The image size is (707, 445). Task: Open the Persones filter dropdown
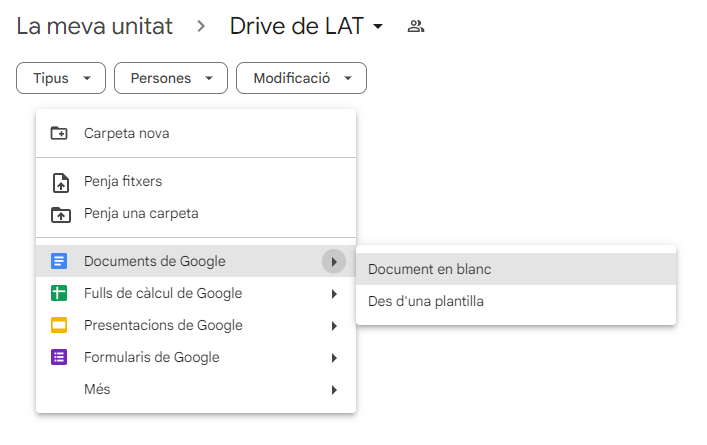(171, 78)
